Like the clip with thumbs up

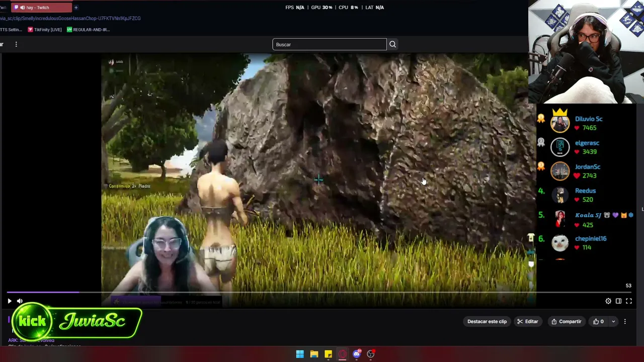[x=598, y=321]
